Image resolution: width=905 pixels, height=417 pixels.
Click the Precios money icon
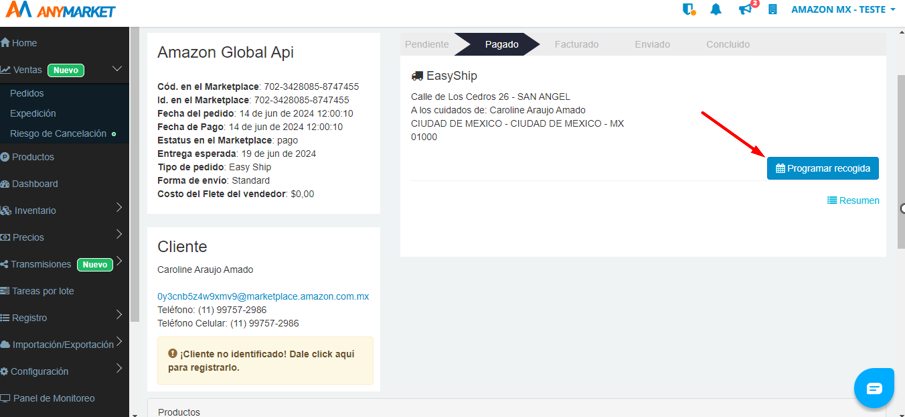[5, 237]
